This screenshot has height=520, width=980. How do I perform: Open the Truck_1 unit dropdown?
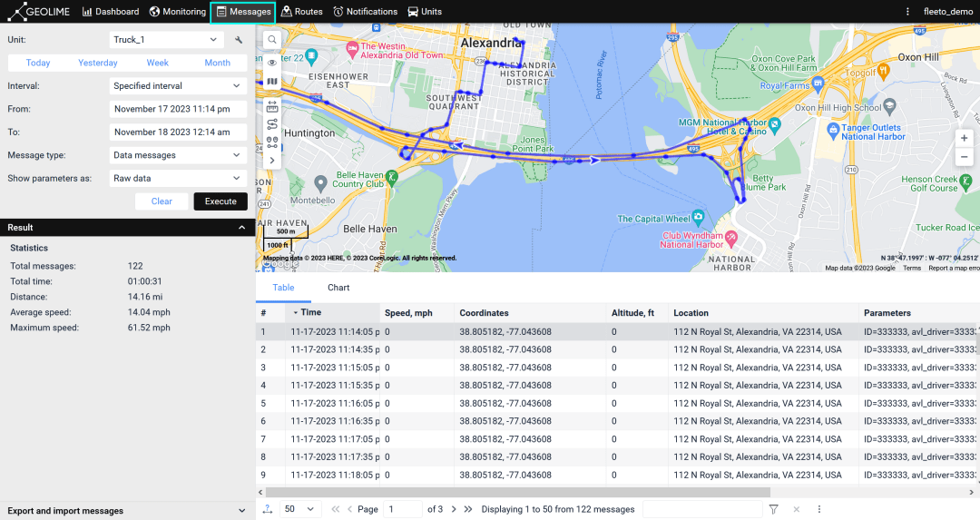point(166,39)
